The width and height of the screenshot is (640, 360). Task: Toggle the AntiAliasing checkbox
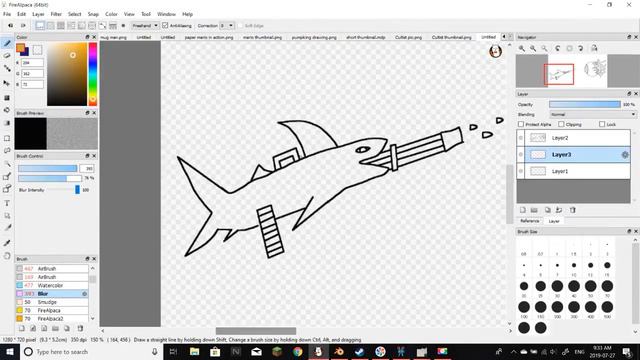tap(165, 25)
